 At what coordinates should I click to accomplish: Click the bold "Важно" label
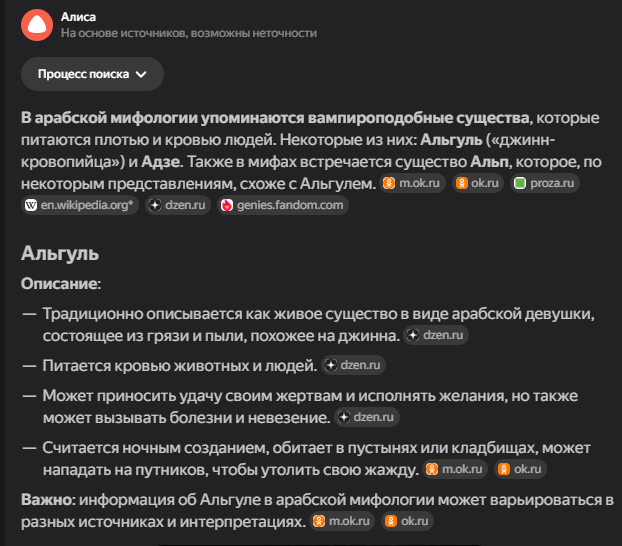(x=46, y=498)
